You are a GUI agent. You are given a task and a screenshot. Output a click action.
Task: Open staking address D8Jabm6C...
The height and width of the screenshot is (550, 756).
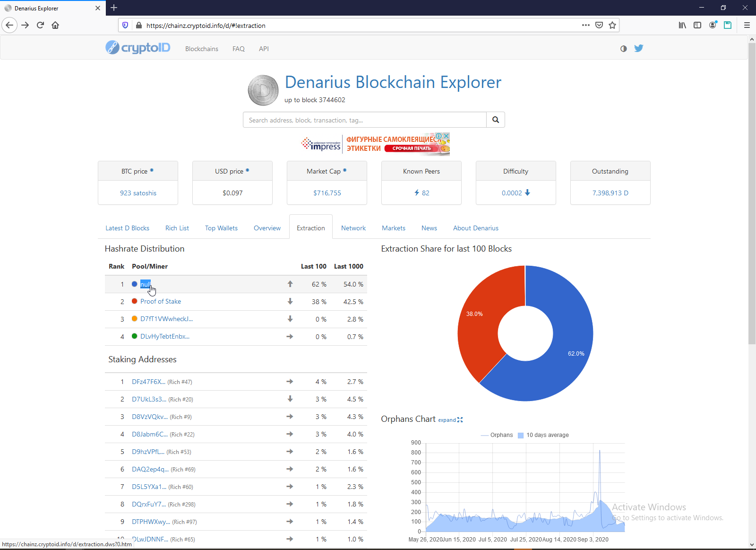(x=150, y=434)
